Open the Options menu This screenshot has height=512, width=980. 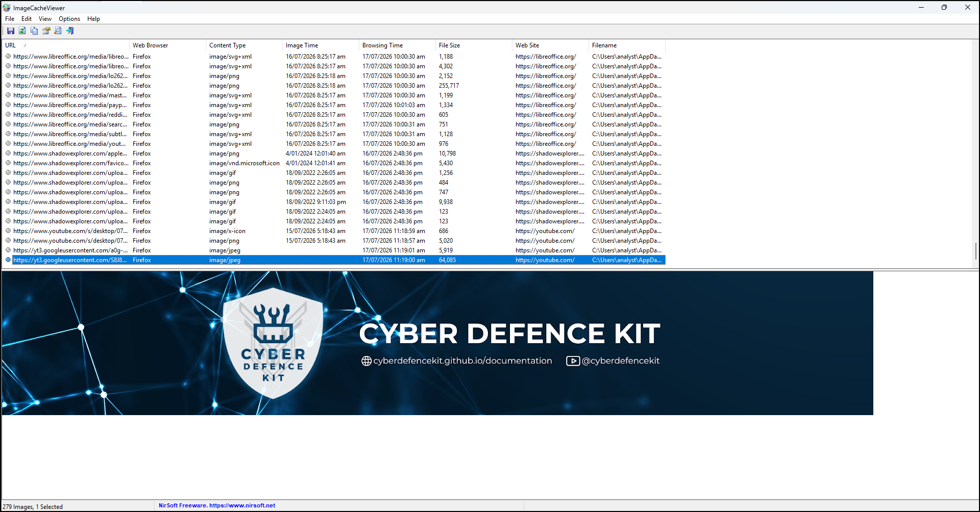(x=69, y=19)
